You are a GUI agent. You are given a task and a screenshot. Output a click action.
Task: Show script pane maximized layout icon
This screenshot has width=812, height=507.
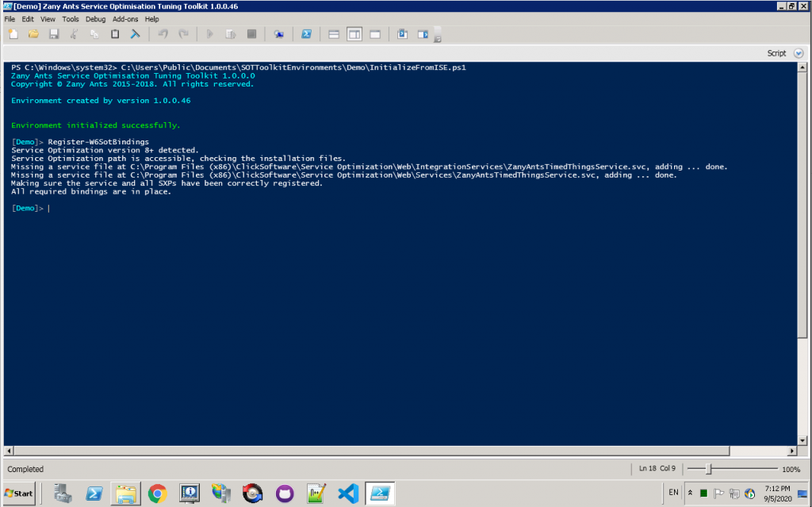coord(375,34)
